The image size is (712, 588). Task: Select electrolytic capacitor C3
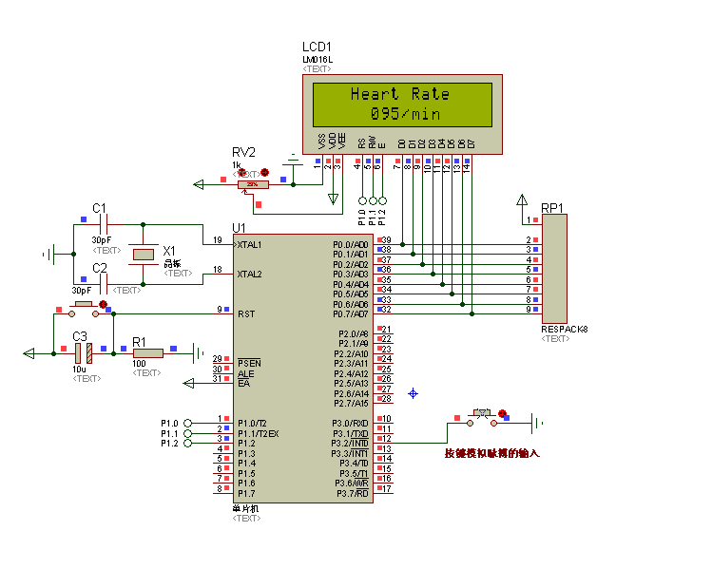[84, 353]
